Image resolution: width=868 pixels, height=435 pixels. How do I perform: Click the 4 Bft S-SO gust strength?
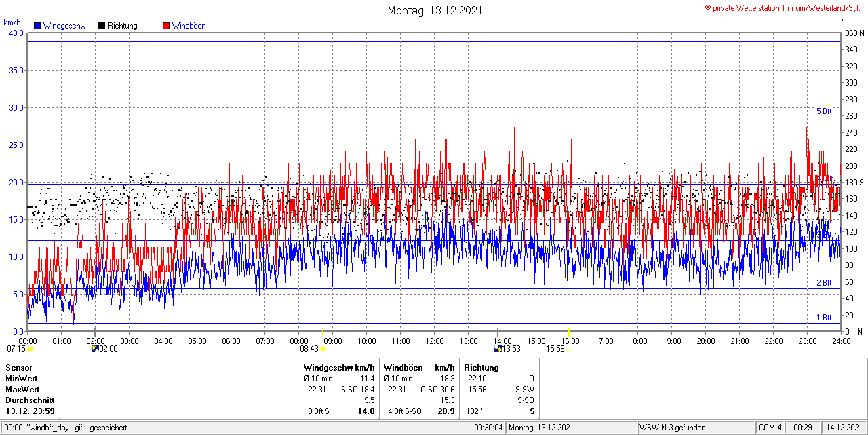point(405,411)
